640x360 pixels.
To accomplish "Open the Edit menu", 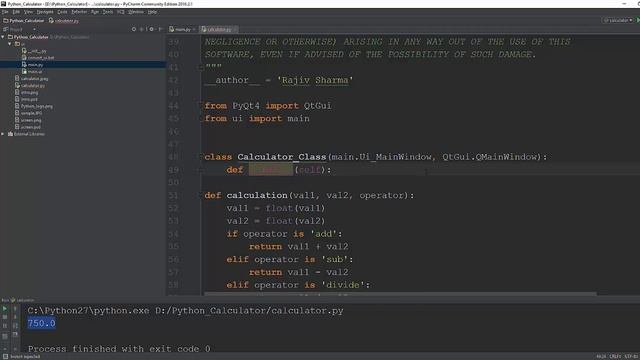I will click(16, 12).
